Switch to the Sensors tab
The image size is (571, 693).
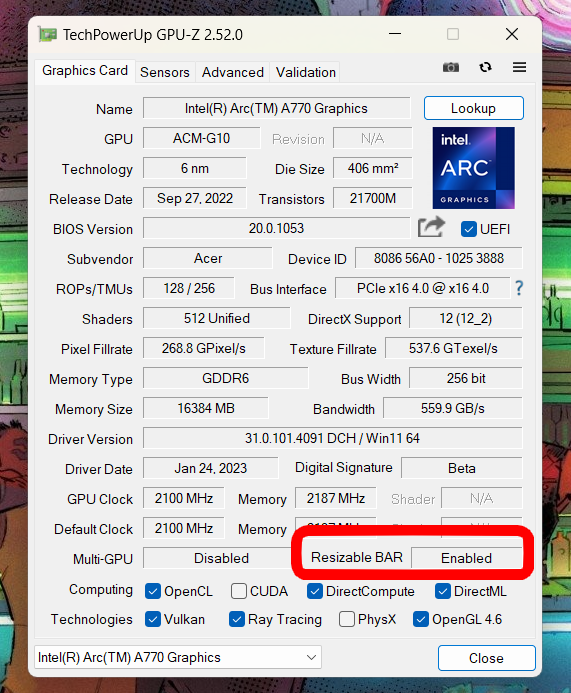pos(165,72)
